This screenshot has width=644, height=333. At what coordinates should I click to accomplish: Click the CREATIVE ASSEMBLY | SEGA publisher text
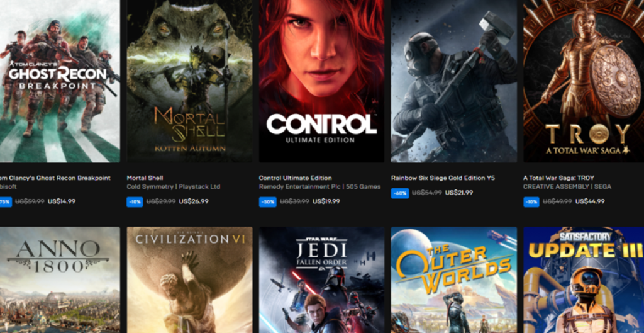[x=567, y=187]
